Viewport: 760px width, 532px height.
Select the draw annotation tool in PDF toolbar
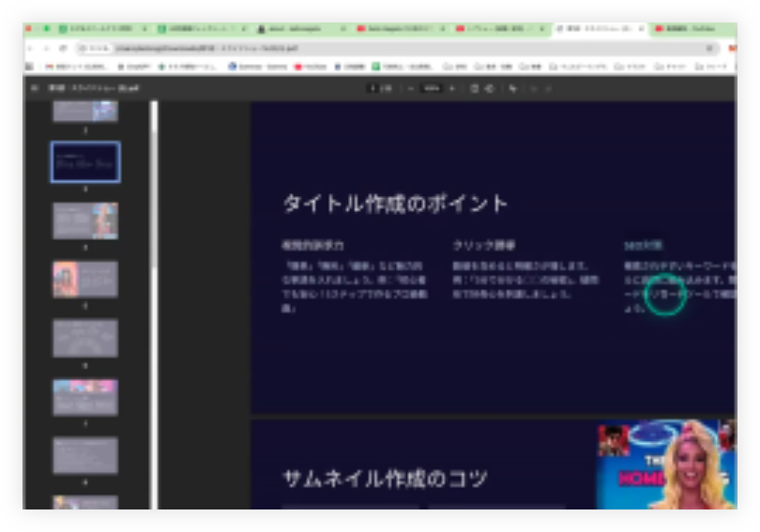(x=513, y=88)
